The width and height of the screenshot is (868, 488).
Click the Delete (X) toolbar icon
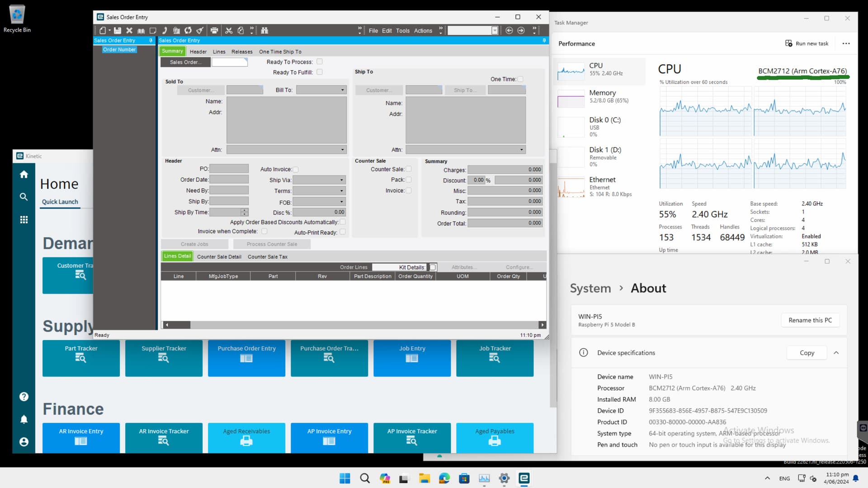pyautogui.click(x=129, y=30)
